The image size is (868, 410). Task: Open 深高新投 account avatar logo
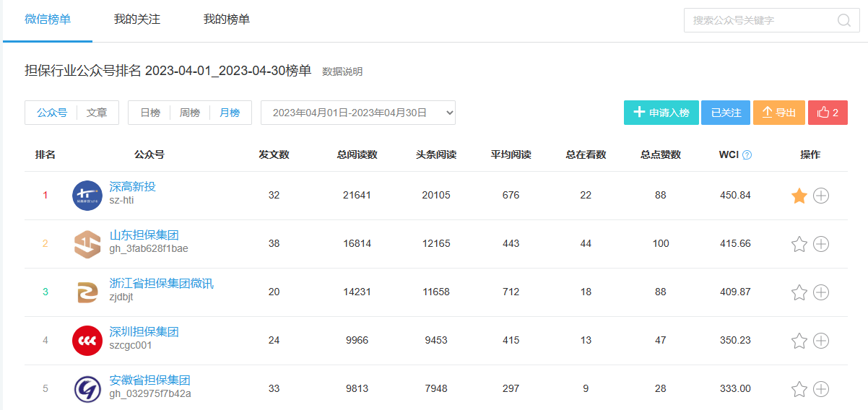(x=87, y=196)
